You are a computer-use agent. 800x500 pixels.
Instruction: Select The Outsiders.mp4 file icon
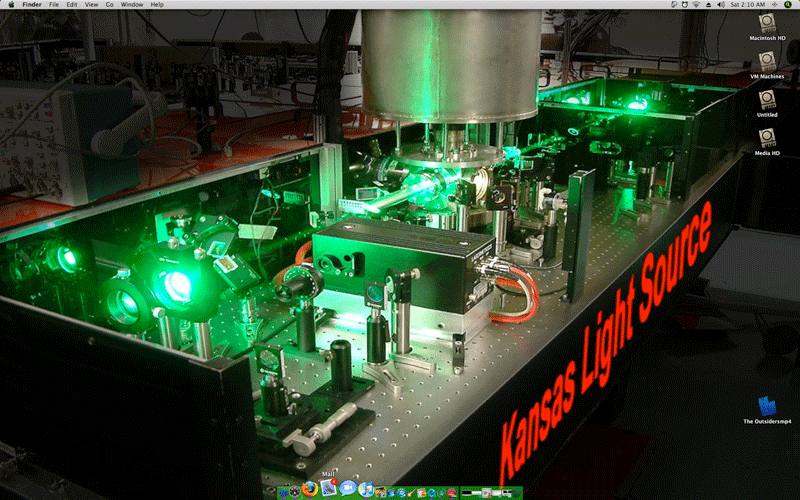tap(767, 407)
